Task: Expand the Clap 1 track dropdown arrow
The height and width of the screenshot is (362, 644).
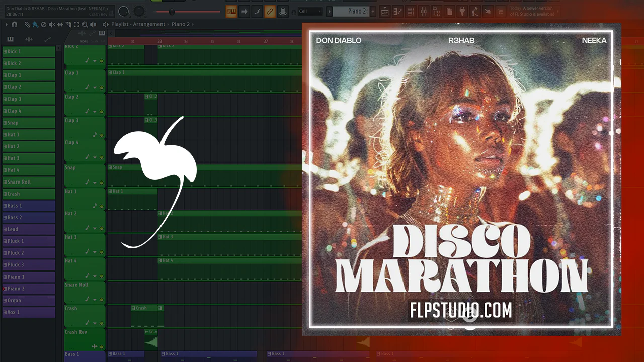Action: (x=94, y=87)
